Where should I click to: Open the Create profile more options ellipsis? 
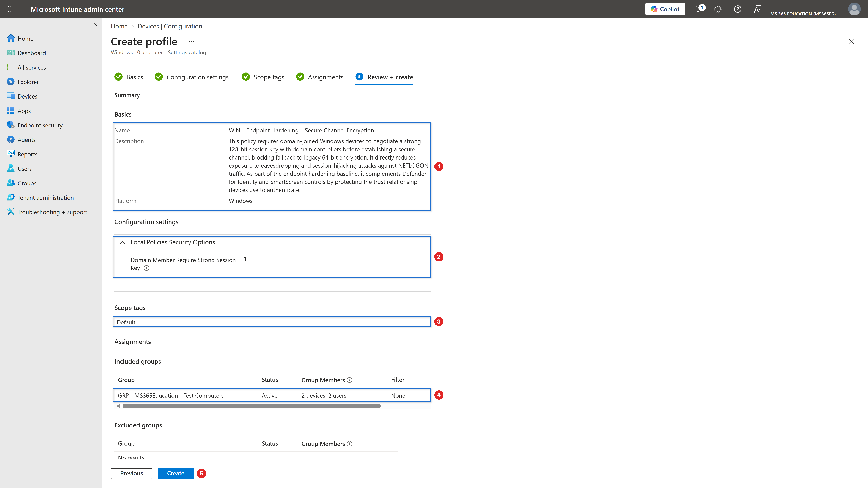(191, 41)
